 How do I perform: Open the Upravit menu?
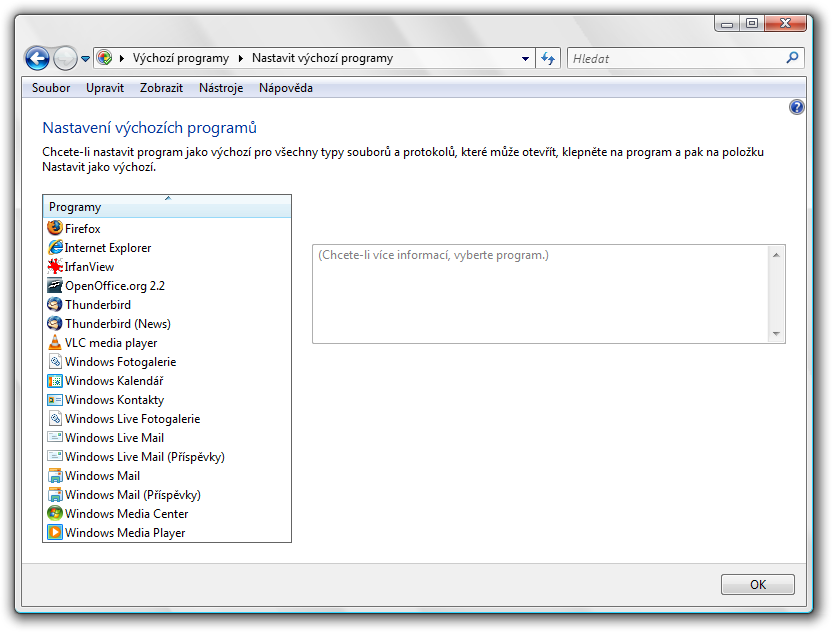pos(105,88)
